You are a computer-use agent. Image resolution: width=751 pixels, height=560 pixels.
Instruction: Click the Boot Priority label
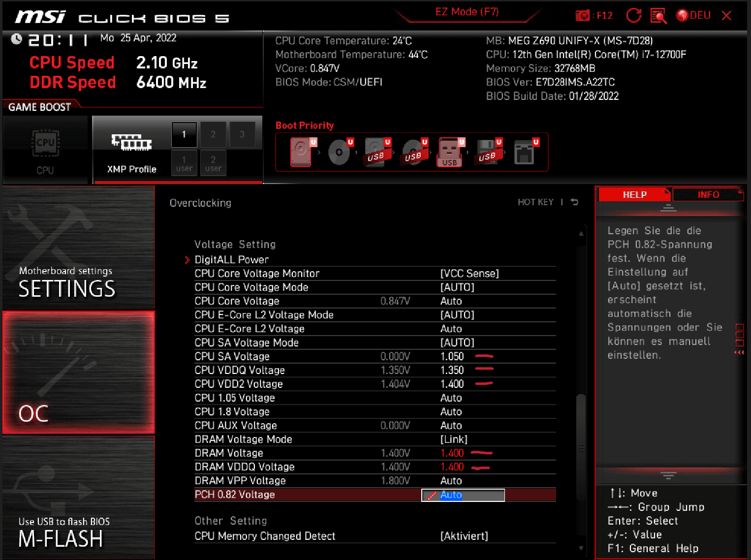point(305,125)
